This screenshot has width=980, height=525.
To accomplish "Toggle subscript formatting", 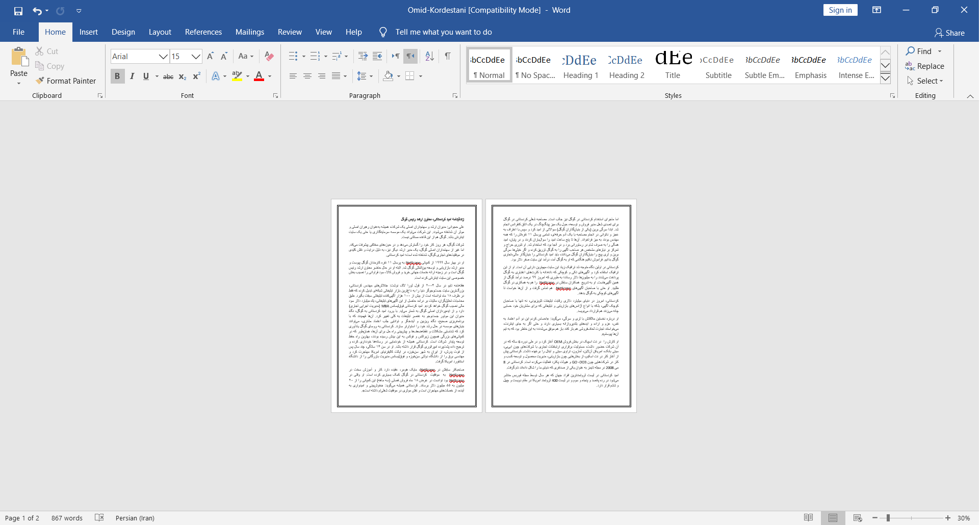I will tap(183, 76).
